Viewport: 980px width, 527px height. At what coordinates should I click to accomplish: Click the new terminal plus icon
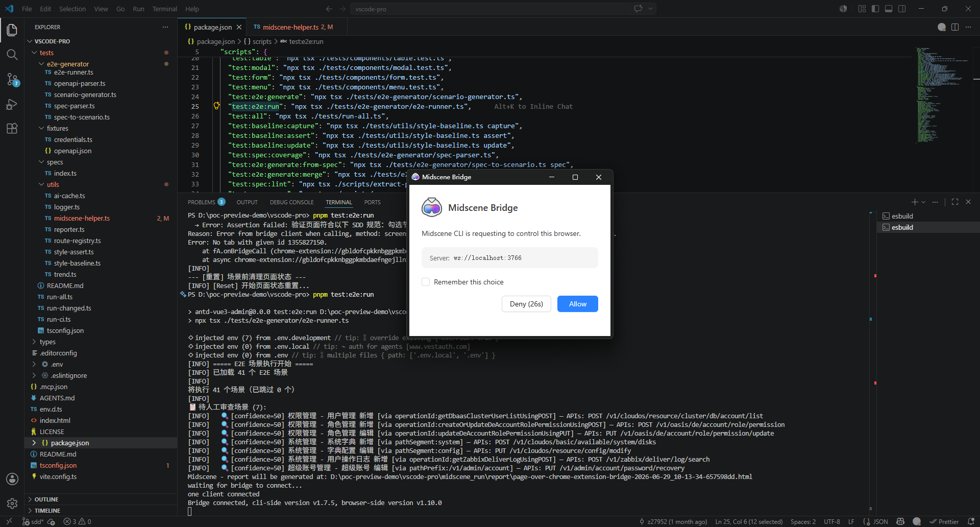click(x=915, y=202)
